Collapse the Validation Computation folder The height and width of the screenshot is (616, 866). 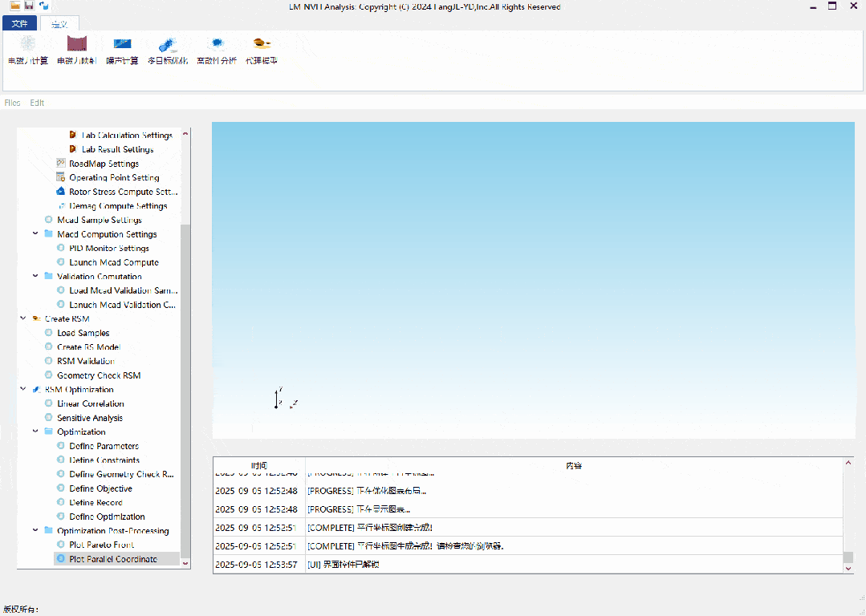(x=36, y=276)
